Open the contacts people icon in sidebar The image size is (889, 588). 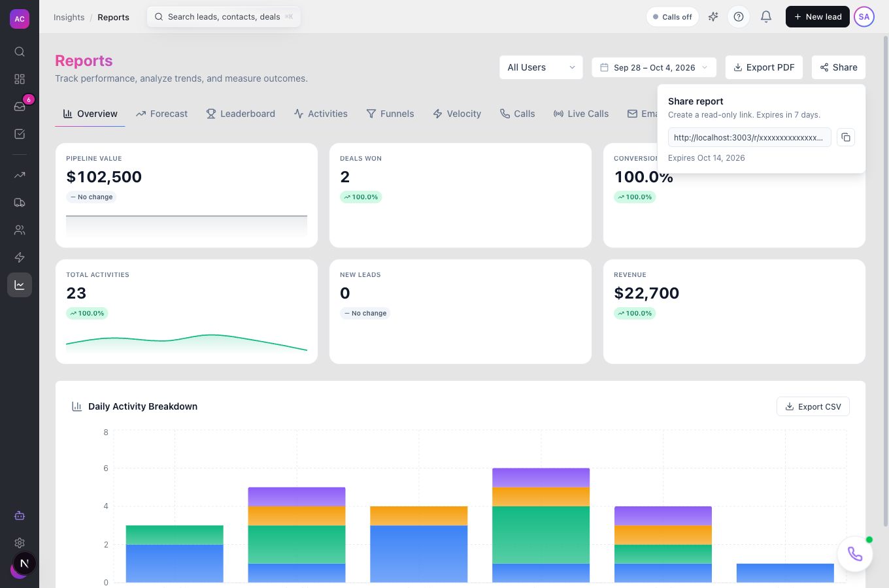point(20,230)
